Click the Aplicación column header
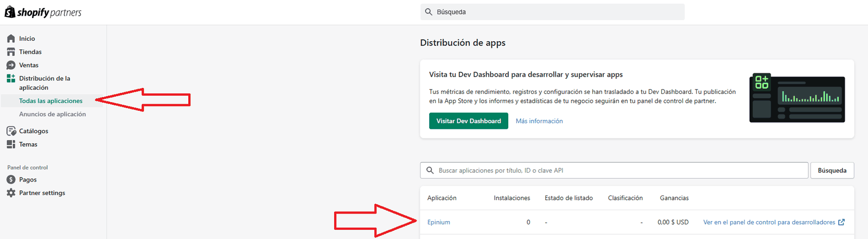The height and width of the screenshot is (239, 868). [x=442, y=198]
